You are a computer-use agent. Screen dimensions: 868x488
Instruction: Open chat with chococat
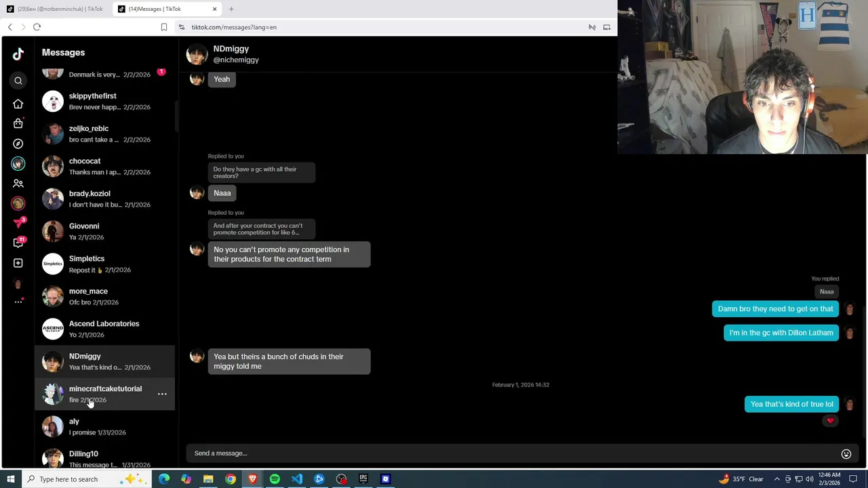(x=105, y=167)
